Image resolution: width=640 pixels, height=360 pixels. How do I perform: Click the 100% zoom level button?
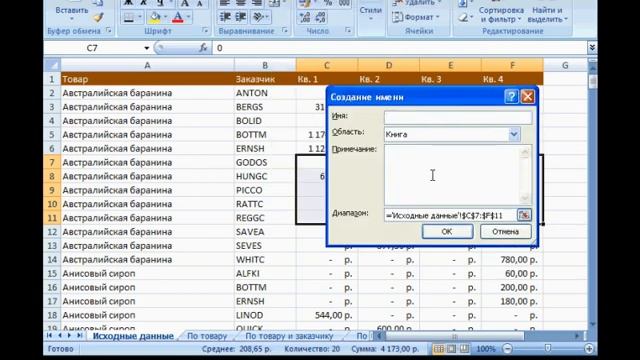(x=486, y=349)
